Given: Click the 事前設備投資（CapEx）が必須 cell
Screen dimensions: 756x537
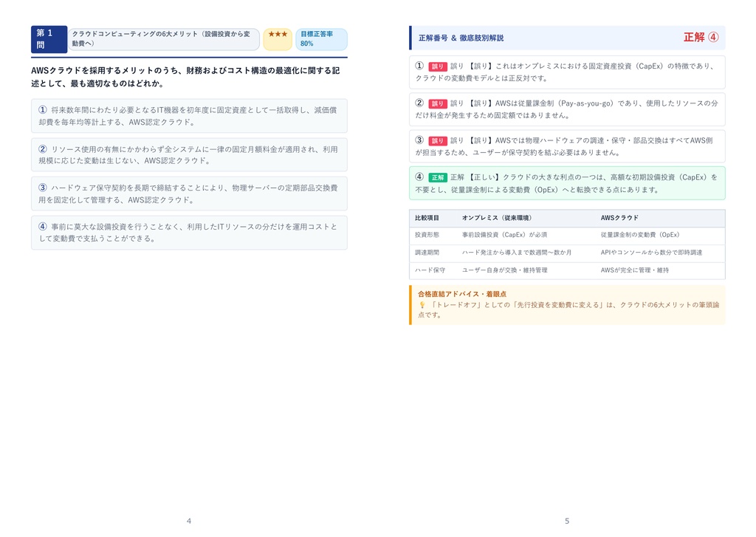Looking at the screenshot, I should 504,235.
